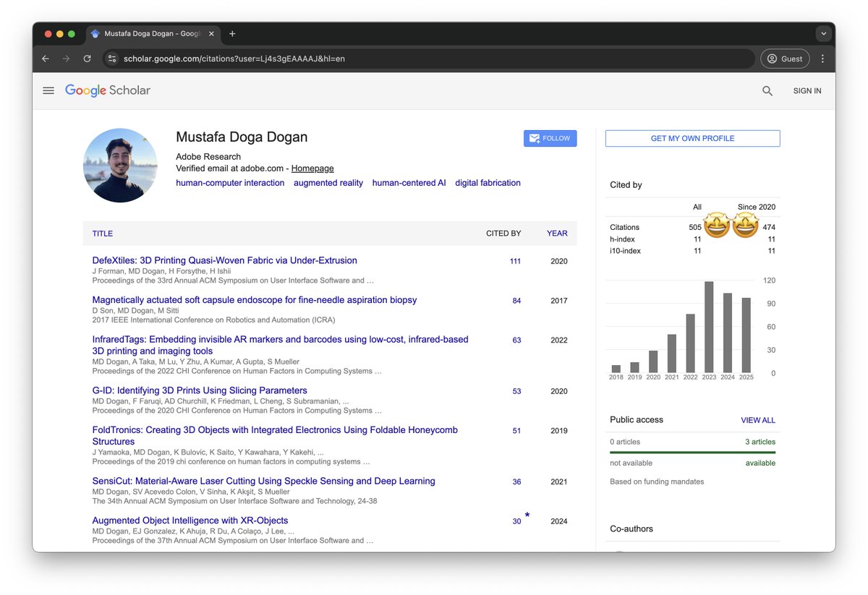Sort publications by YEAR column header
Screen dimensions: 868x595
(557, 234)
